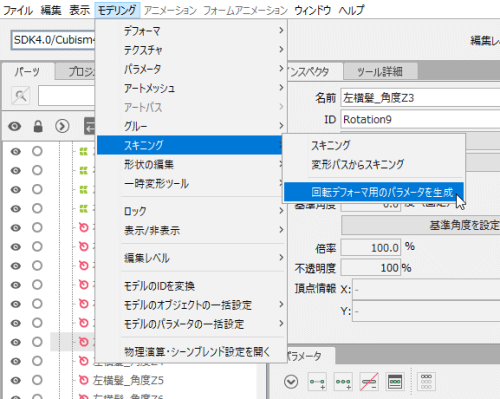
Task: Toggle visibility eye for 左横髪_角度Z5 row
Action: click(15, 380)
